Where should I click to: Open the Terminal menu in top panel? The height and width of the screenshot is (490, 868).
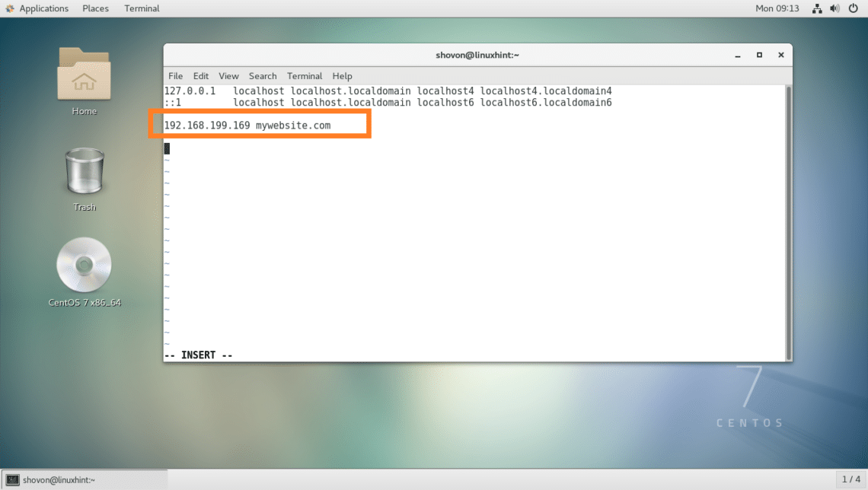[142, 8]
